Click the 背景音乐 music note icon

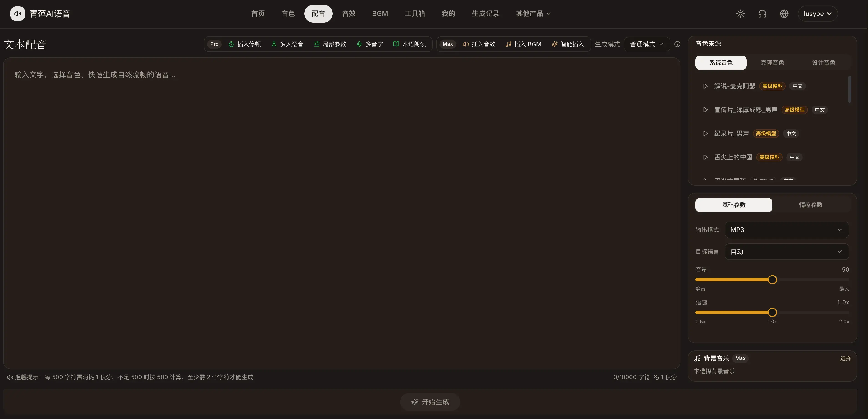click(x=697, y=358)
